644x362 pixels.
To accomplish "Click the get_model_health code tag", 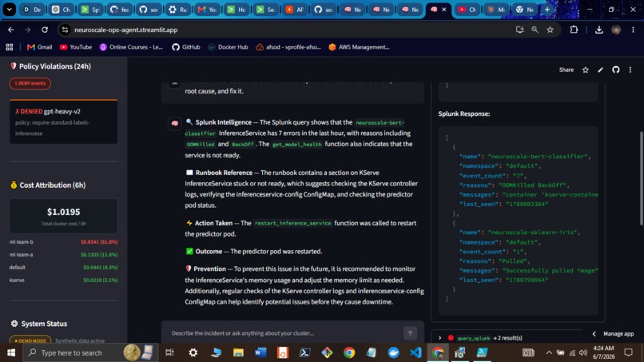I will point(297,144).
